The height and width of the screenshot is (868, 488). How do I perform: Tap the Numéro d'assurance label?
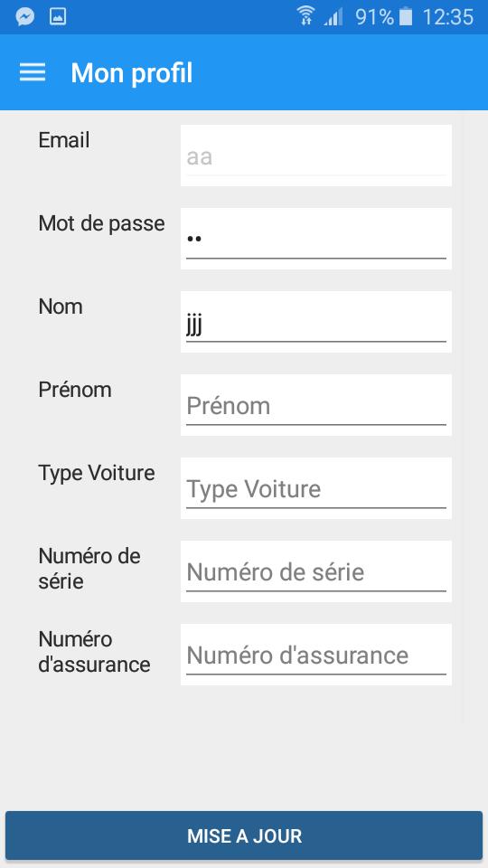pos(94,652)
